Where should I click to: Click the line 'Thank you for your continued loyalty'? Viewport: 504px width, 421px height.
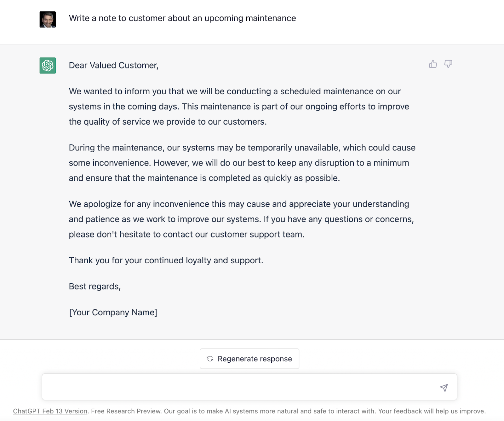coord(166,260)
